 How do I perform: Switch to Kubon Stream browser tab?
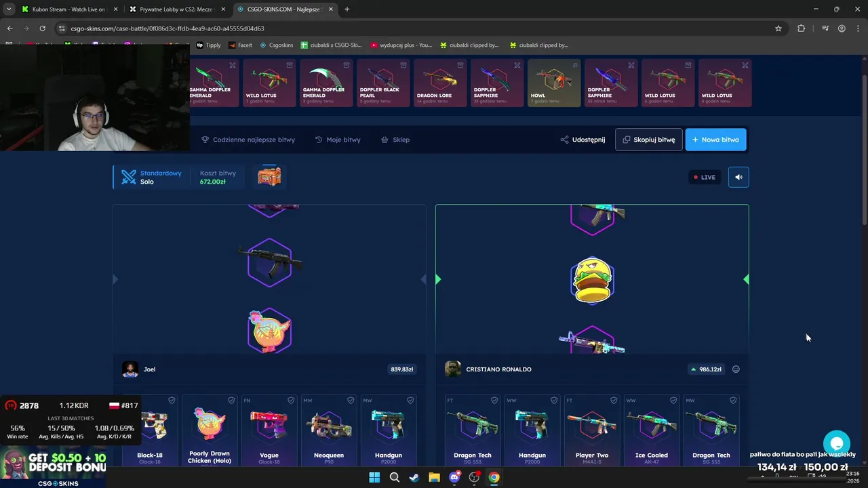[x=68, y=9]
